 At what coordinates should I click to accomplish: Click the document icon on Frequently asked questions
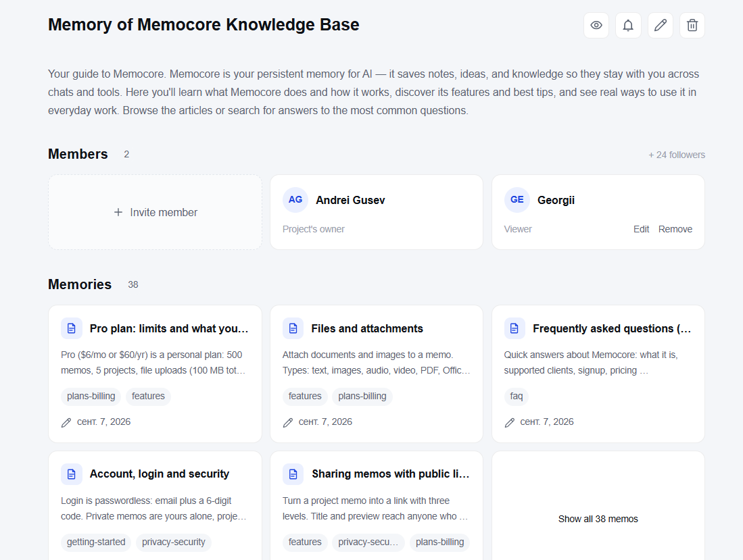514,328
